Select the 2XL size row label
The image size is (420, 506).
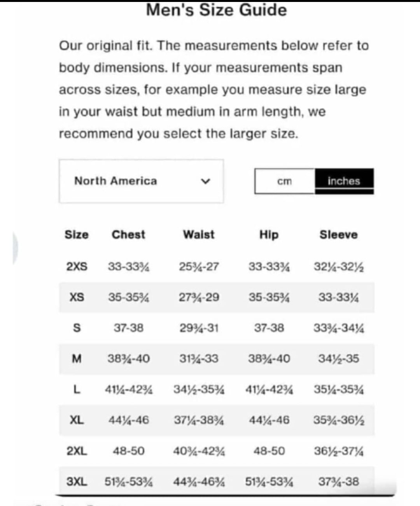(x=77, y=451)
